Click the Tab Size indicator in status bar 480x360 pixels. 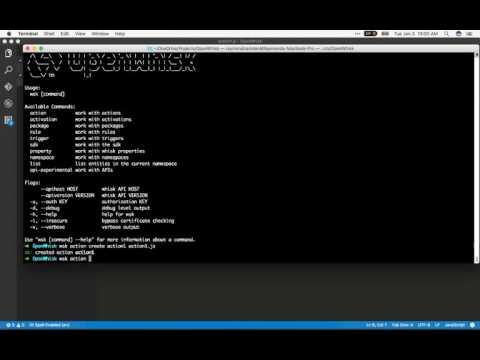[x=402, y=325]
